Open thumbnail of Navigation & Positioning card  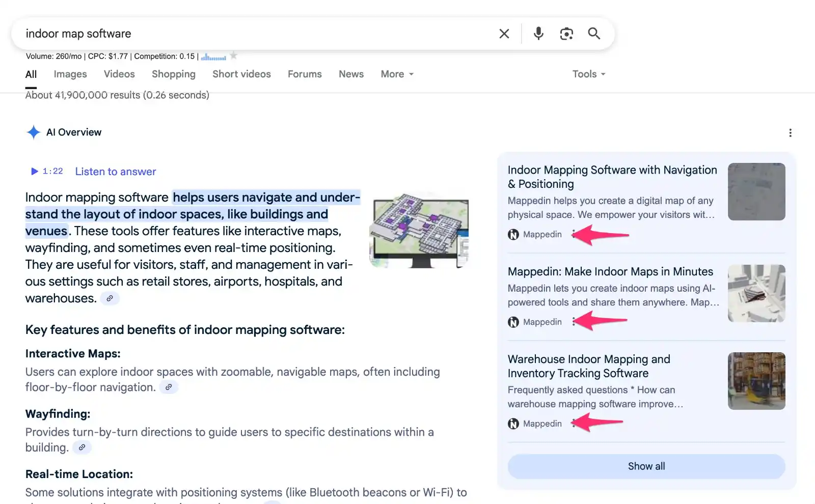756,191
